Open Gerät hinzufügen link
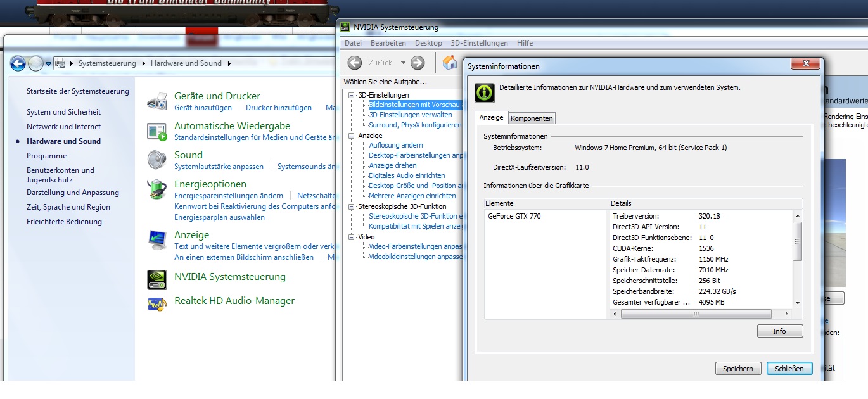This screenshot has width=868, height=399. (x=203, y=108)
